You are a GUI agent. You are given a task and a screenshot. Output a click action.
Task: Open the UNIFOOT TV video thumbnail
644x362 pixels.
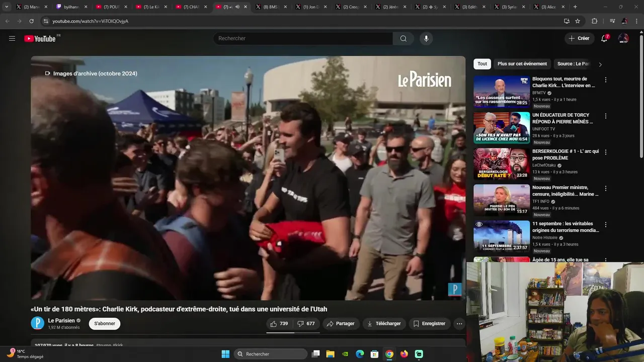tap(502, 128)
